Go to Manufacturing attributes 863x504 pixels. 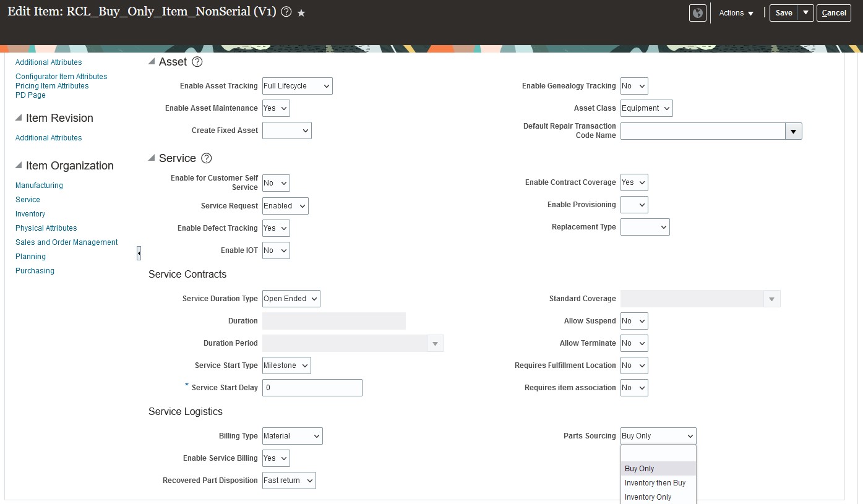coord(39,186)
